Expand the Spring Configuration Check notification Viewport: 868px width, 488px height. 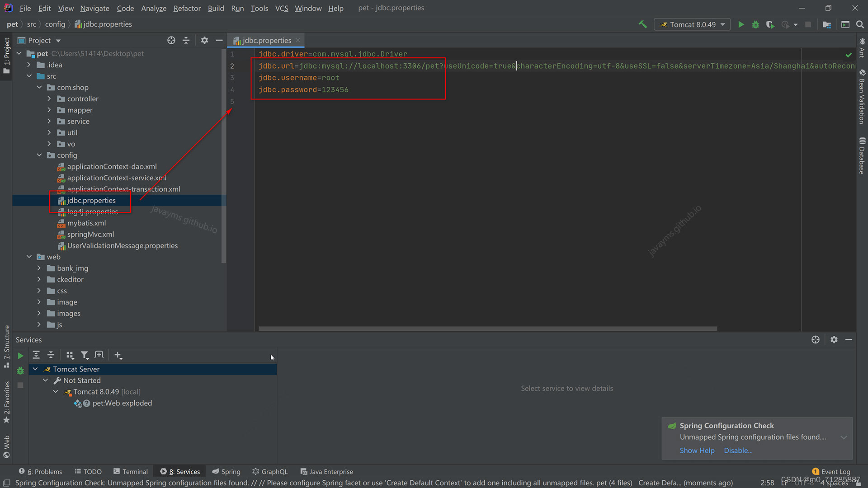point(844,437)
